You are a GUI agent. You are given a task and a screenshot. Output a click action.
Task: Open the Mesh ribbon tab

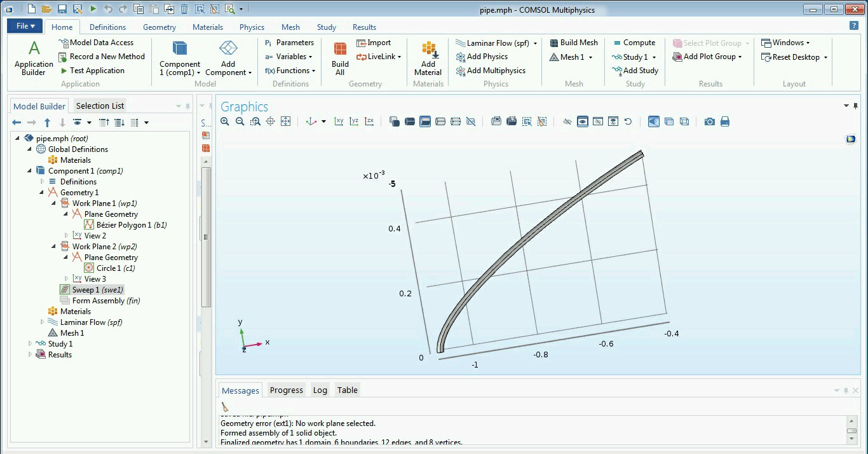click(x=290, y=27)
